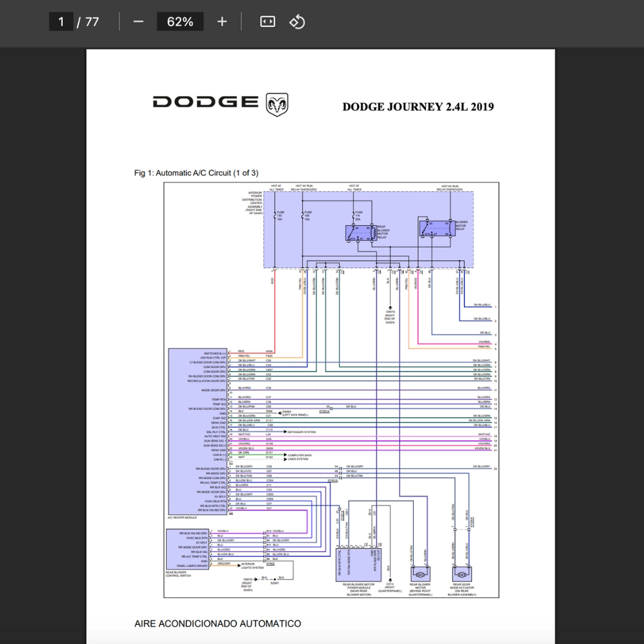This screenshot has width=644, height=644.
Task: Click the rotate counterclockwise icon
Action: coord(297,22)
